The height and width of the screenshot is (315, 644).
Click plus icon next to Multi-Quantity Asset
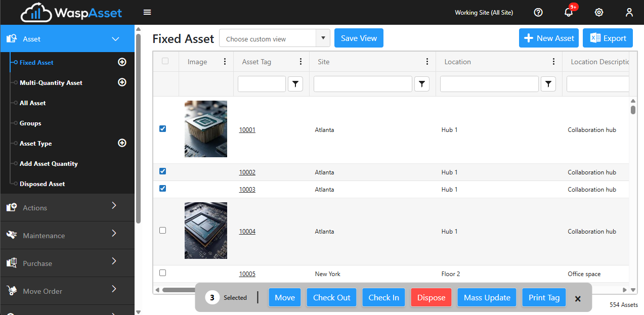(122, 82)
